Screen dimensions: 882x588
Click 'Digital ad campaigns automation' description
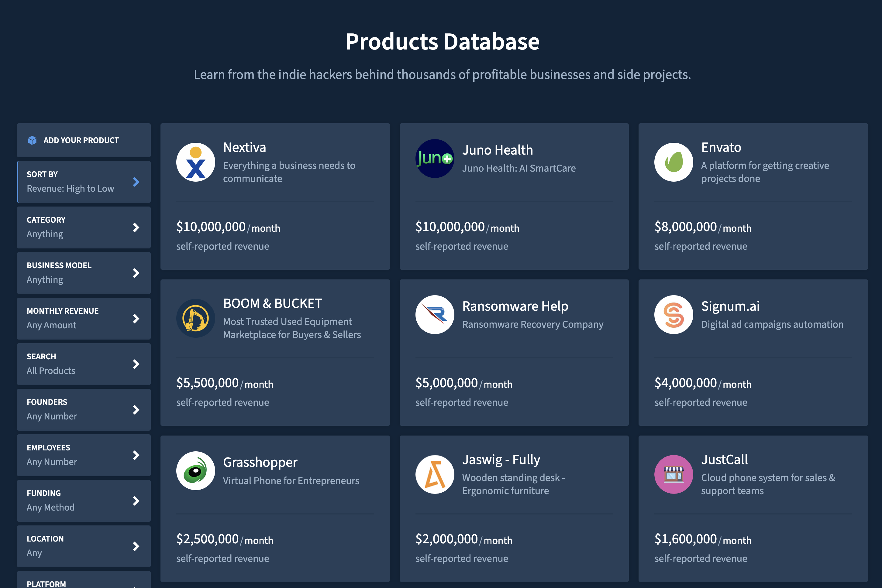pyautogui.click(x=772, y=324)
